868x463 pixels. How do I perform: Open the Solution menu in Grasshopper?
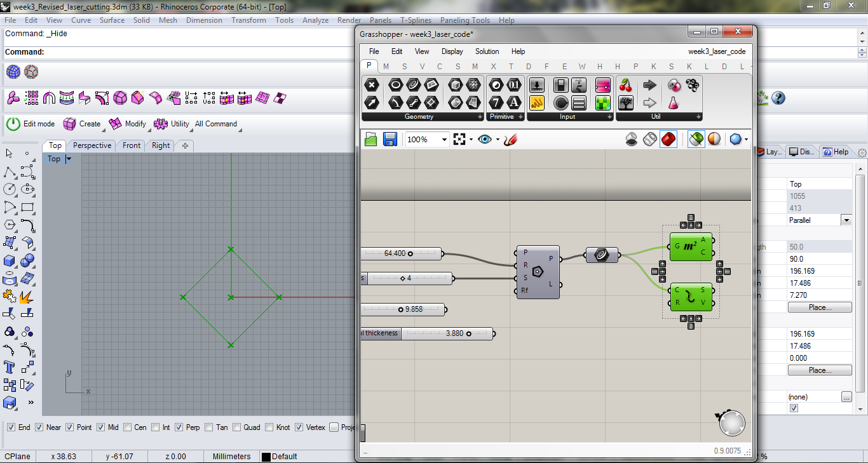click(x=487, y=51)
